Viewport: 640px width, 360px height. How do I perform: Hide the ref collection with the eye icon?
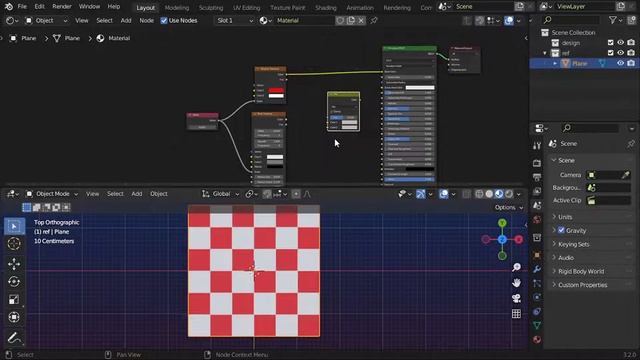pyautogui.click(x=620, y=53)
